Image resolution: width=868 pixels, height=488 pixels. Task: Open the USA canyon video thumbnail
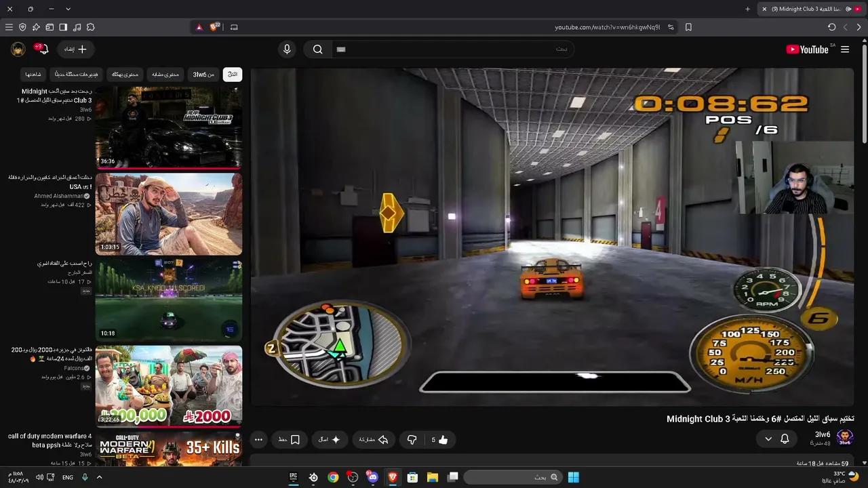[x=169, y=213]
